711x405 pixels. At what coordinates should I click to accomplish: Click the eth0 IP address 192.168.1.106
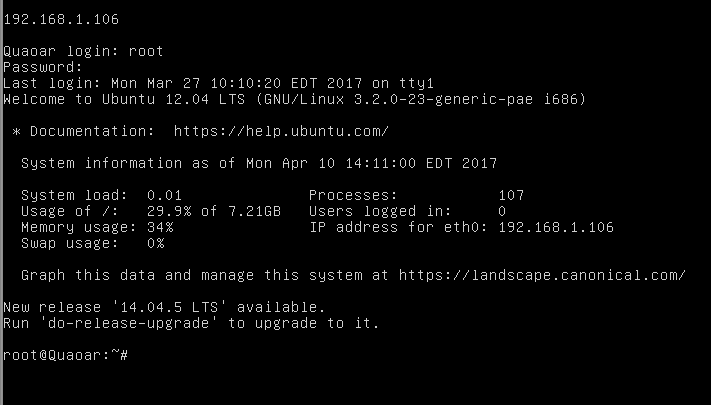pos(556,227)
